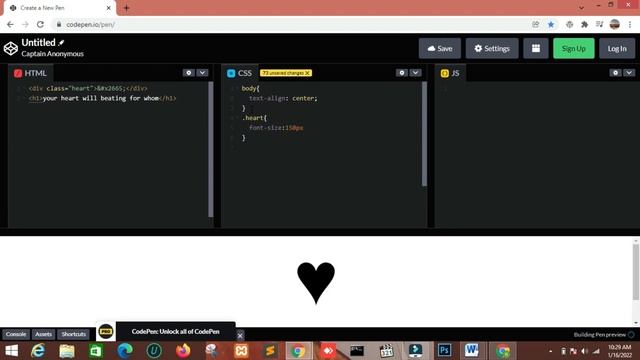Expand HTML editor dropdown chevron
The height and width of the screenshot is (360, 640).
tap(202, 73)
